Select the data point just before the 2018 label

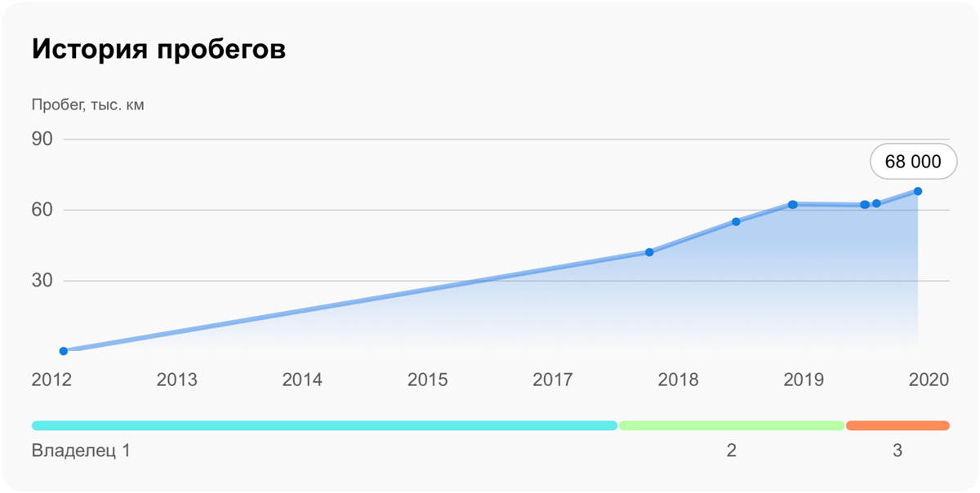tap(649, 252)
